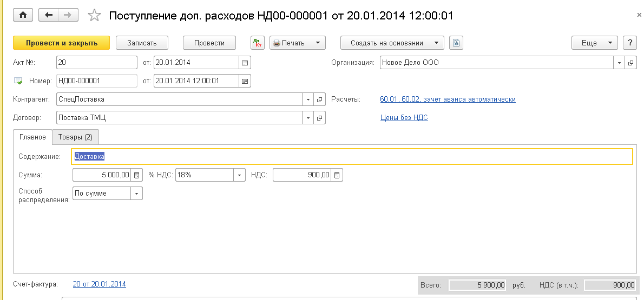Select the Главное tab
Viewport: 644px width, 300px height.
coord(33,137)
